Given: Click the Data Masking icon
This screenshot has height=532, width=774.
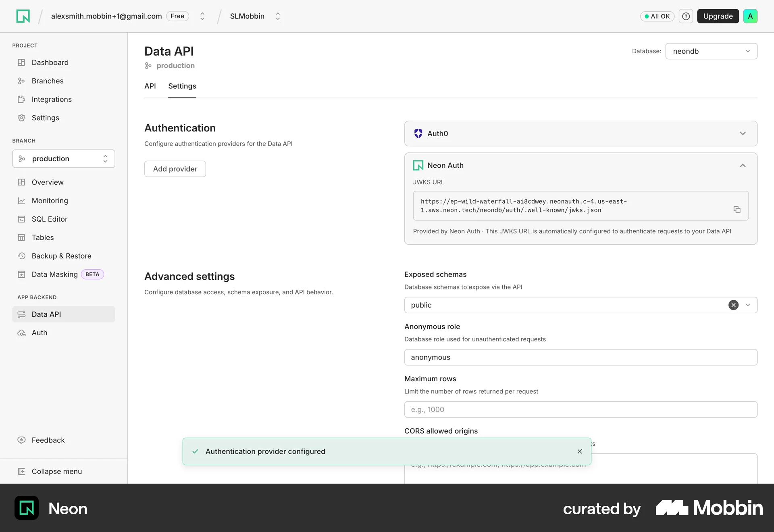Looking at the screenshot, I should pos(21,274).
